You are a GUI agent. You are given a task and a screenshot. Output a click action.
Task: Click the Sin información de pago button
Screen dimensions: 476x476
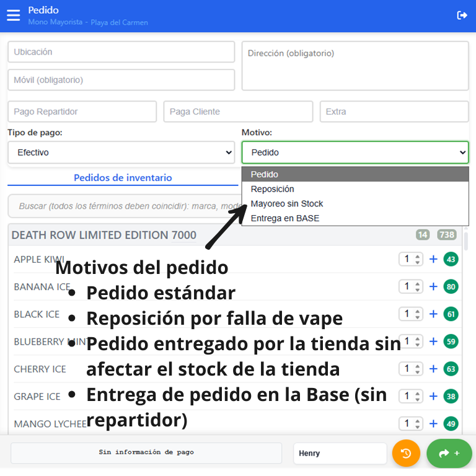(x=146, y=452)
